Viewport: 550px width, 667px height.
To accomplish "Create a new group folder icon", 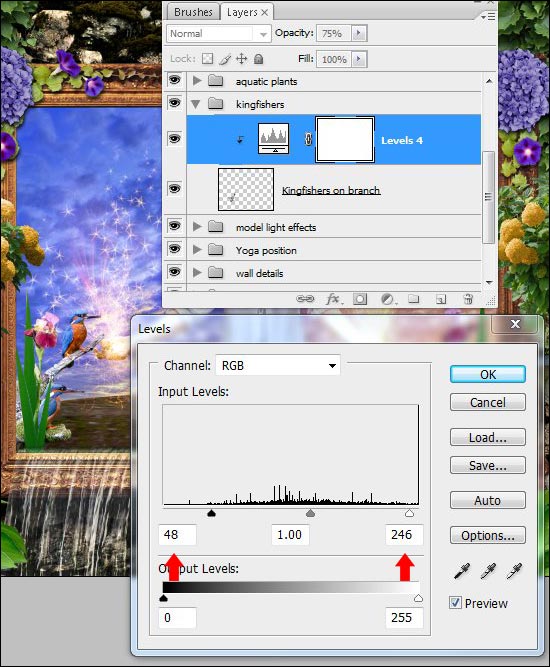I will point(413,299).
